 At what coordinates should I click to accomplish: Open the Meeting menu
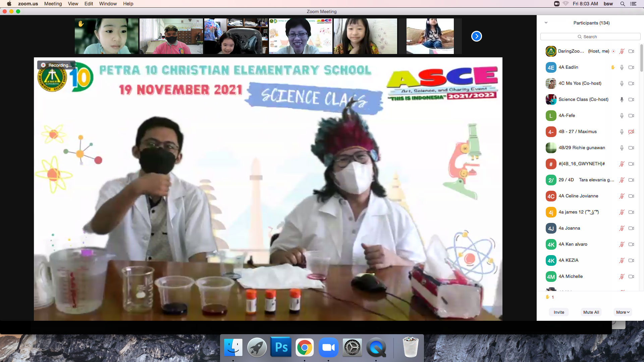[x=53, y=4]
